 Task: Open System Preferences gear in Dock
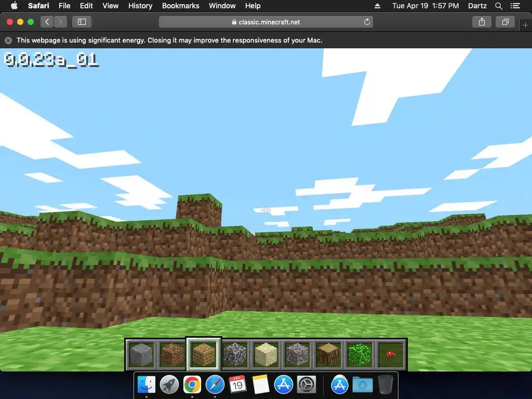(307, 385)
